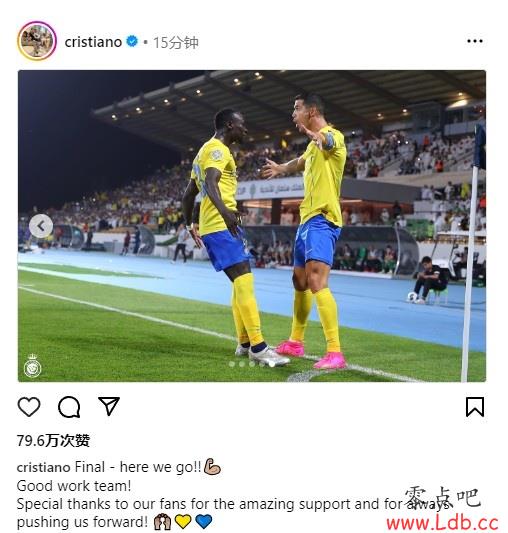Open cristiano profile from caption username
The width and height of the screenshot is (508, 533).
coord(44,467)
